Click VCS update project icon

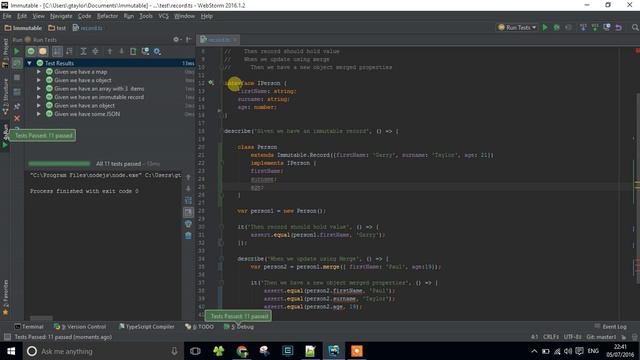[x=583, y=27]
